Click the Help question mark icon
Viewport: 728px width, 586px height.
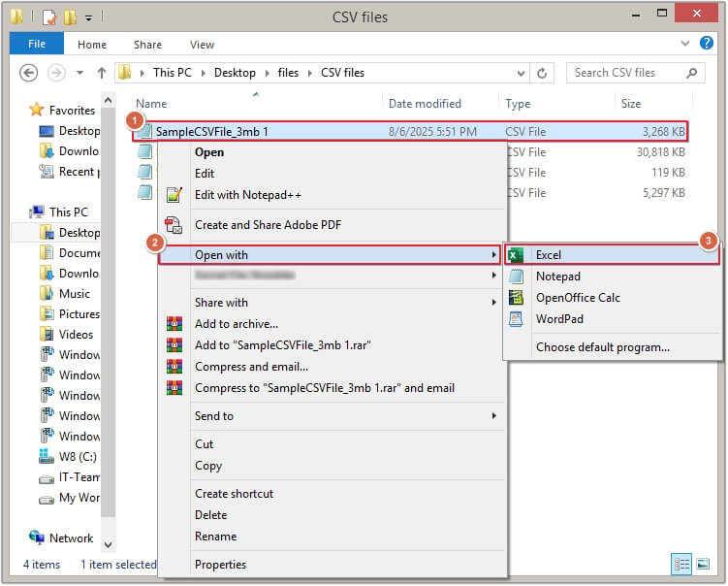tap(706, 43)
